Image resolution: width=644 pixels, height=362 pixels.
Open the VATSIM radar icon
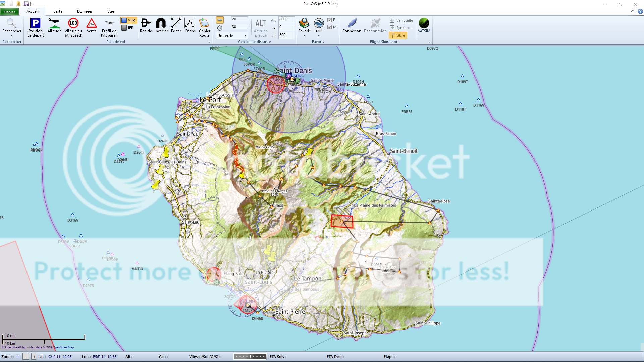(x=424, y=23)
